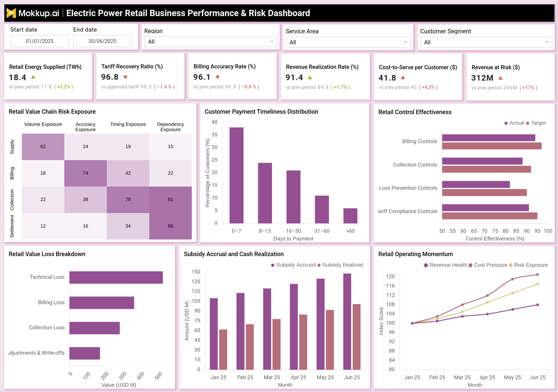Toggle the Subsidy Realized legend marker
The height and width of the screenshot is (392, 558).
[319, 265]
